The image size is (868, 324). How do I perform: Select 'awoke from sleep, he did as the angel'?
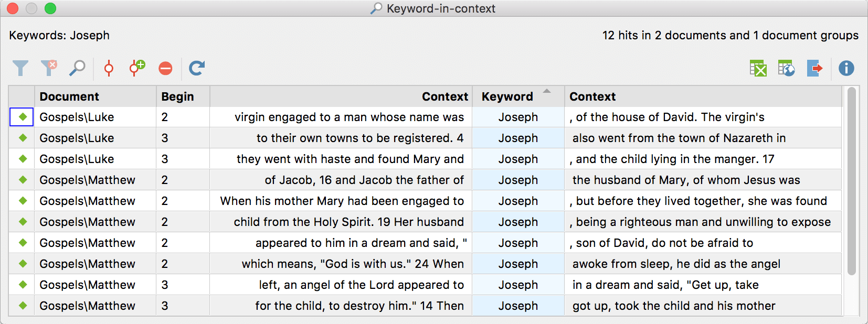point(676,264)
